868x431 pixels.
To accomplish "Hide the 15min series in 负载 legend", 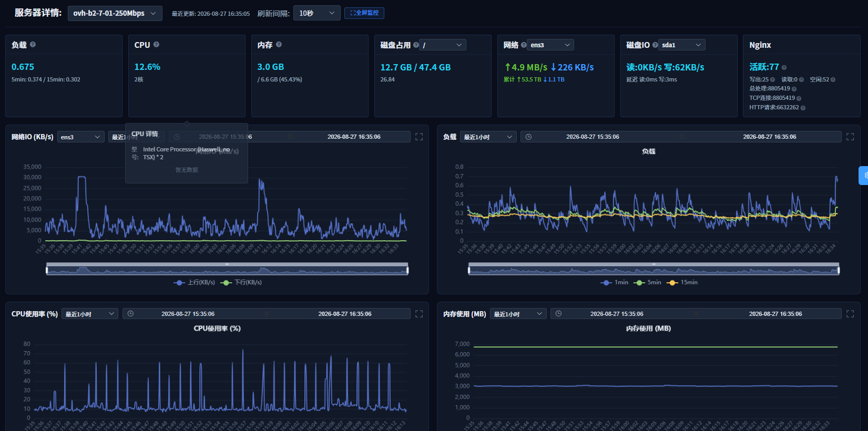I will [682, 282].
